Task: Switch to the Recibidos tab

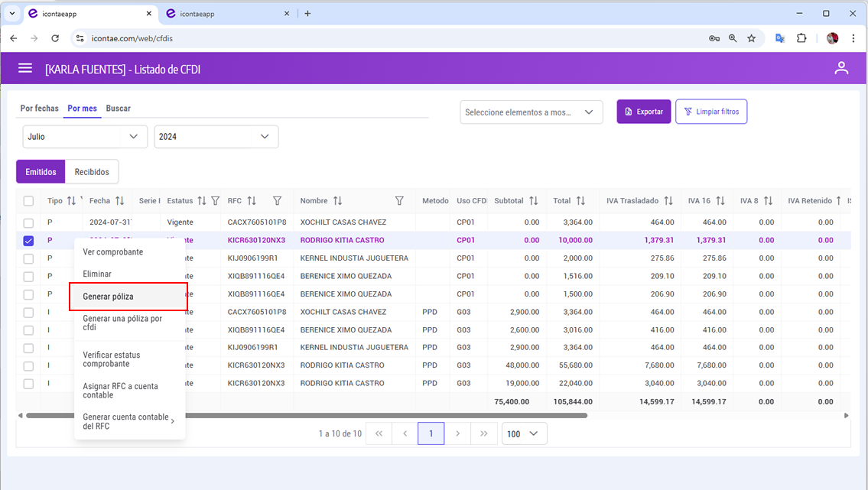Action: pos(92,172)
